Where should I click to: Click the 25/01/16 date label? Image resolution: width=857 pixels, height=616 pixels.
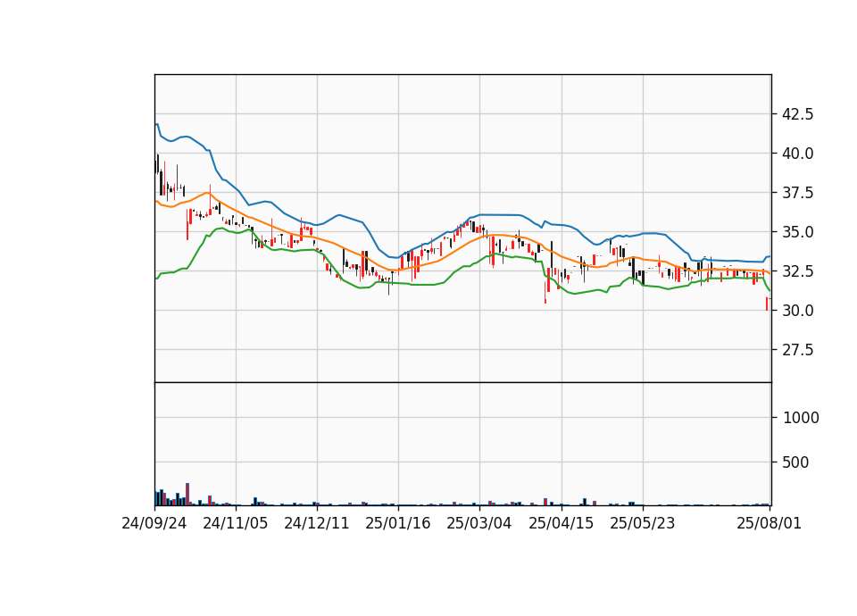coord(398,523)
